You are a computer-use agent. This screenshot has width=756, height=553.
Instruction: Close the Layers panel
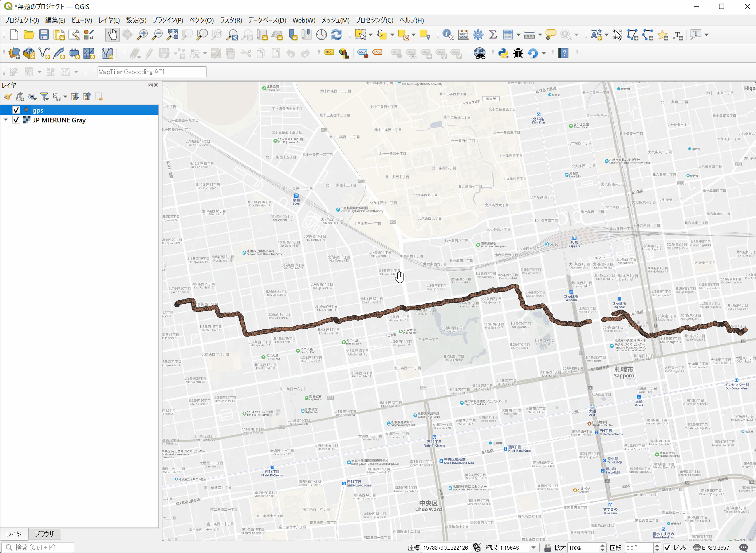(x=156, y=85)
